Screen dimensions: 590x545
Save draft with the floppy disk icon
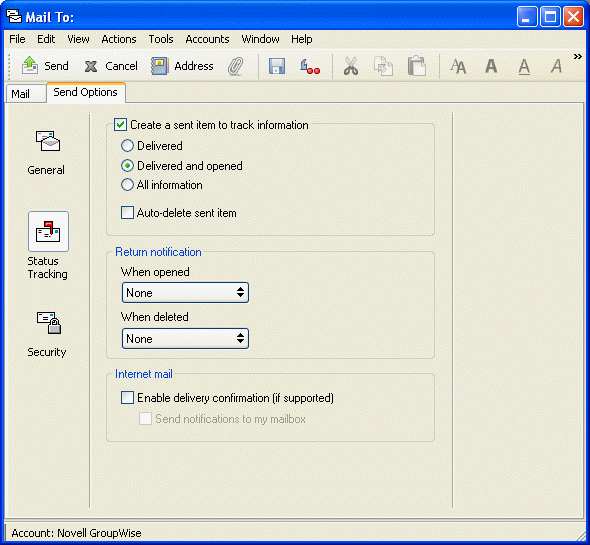click(277, 66)
